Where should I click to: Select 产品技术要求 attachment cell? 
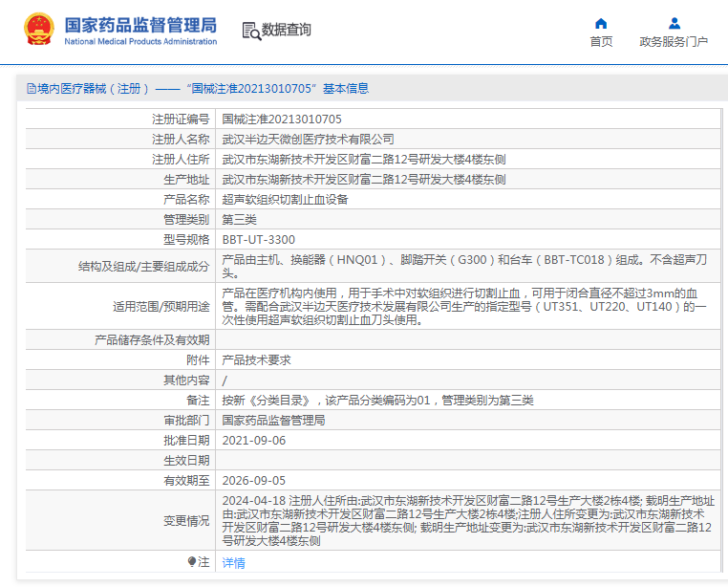(256, 360)
